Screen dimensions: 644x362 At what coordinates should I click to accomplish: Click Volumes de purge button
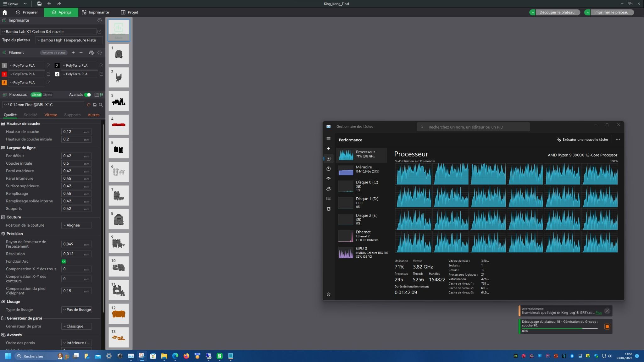pos(54,52)
